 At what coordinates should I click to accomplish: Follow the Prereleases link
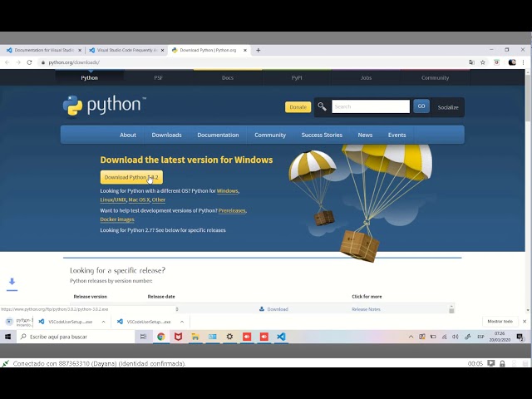pos(232,210)
